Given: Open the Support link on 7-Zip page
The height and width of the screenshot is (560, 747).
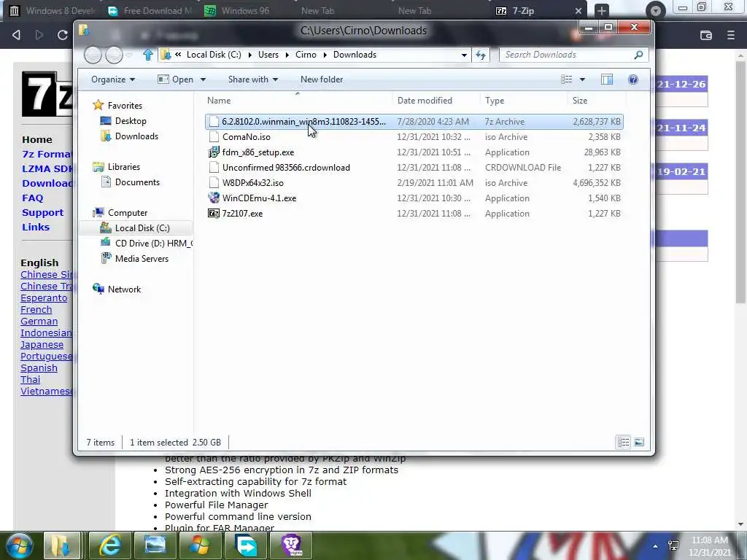Looking at the screenshot, I should 42,212.
